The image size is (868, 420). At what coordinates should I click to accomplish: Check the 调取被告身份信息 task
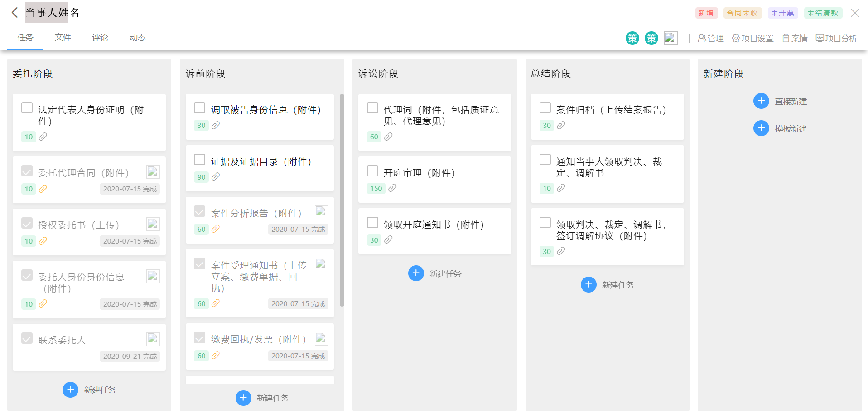[x=200, y=108]
